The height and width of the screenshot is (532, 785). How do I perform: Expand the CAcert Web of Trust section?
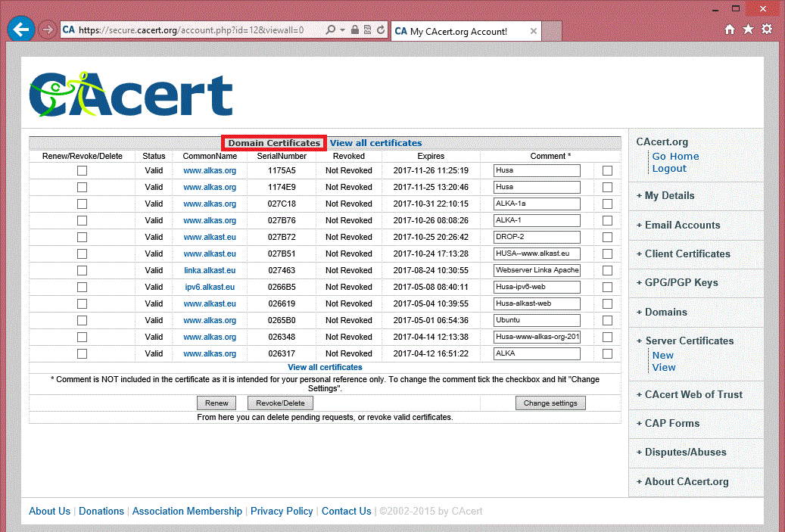(693, 394)
